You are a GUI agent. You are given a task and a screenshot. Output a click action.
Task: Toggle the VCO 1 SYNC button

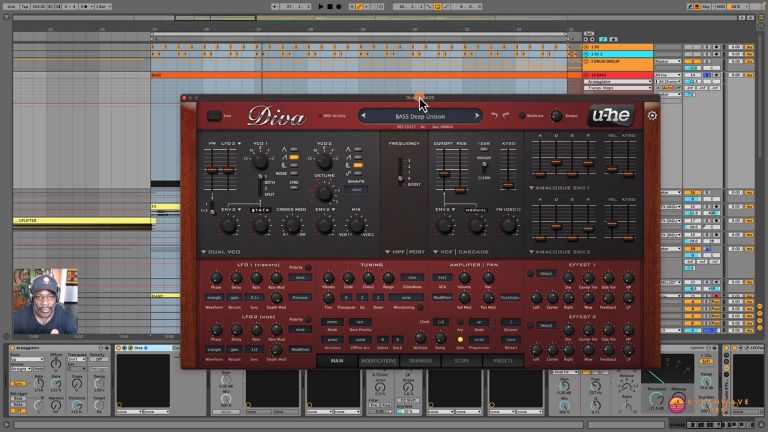tap(294, 187)
